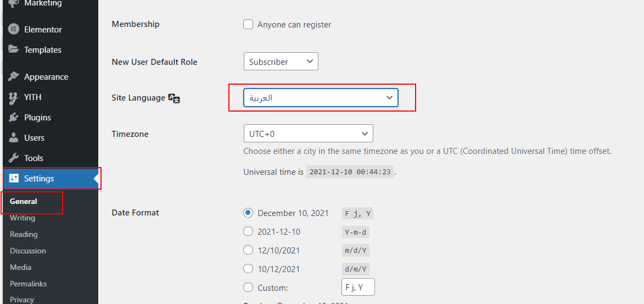This screenshot has width=644, height=304.
Task: Click the Elementor icon in sidebar
Action: click(x=14, y=30)
